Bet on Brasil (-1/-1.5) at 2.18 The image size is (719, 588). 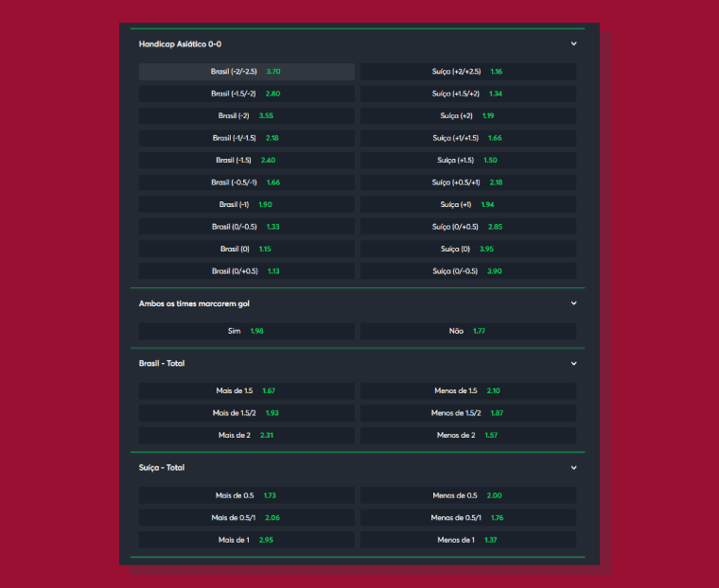tap(247, 138)
